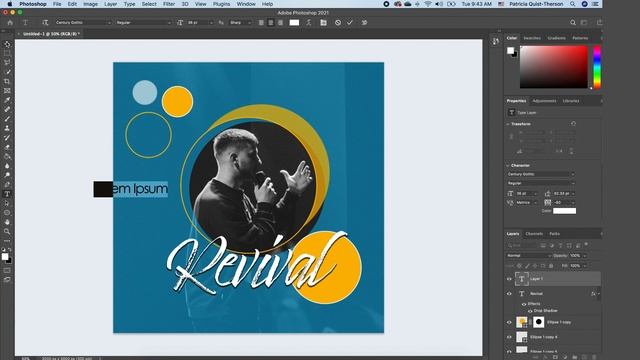Open Create Warped Text in options bar

click(x=309, y=22)
